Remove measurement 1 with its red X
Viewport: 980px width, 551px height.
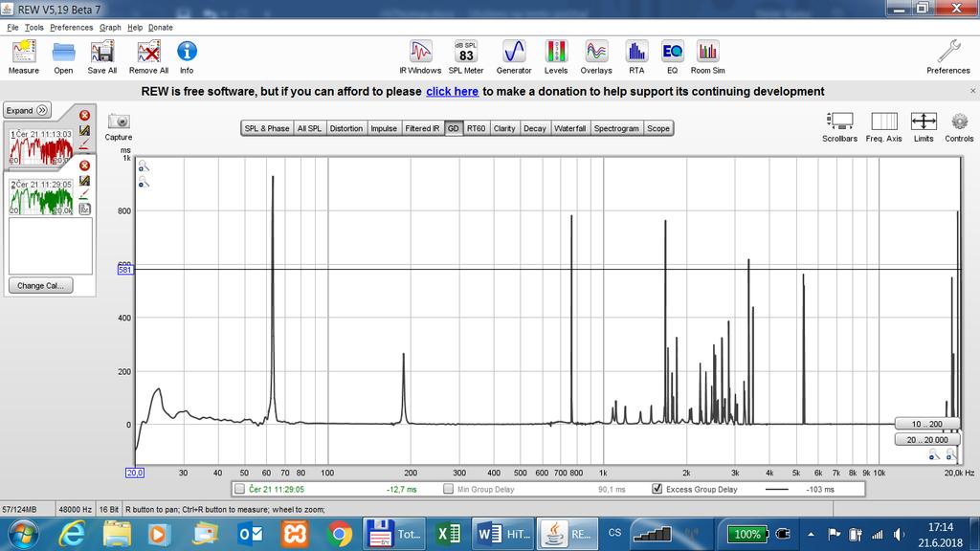[84, 115]
